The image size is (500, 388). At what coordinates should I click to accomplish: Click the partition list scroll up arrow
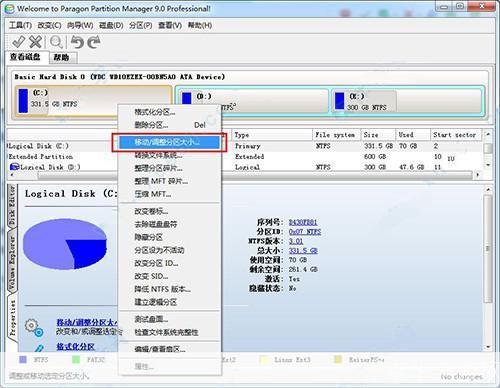click(x=488, y=134)
